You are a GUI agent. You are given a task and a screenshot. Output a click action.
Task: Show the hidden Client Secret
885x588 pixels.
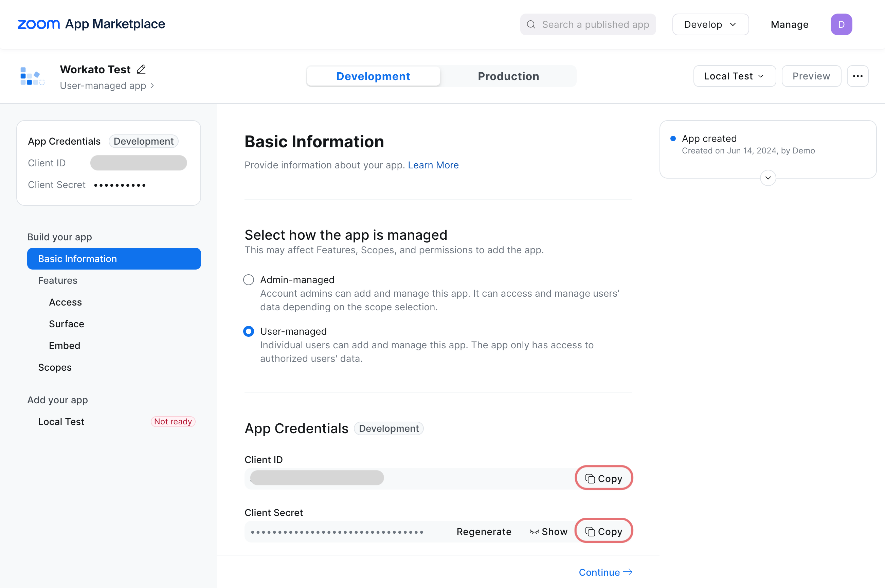click(x=548, y=531)
